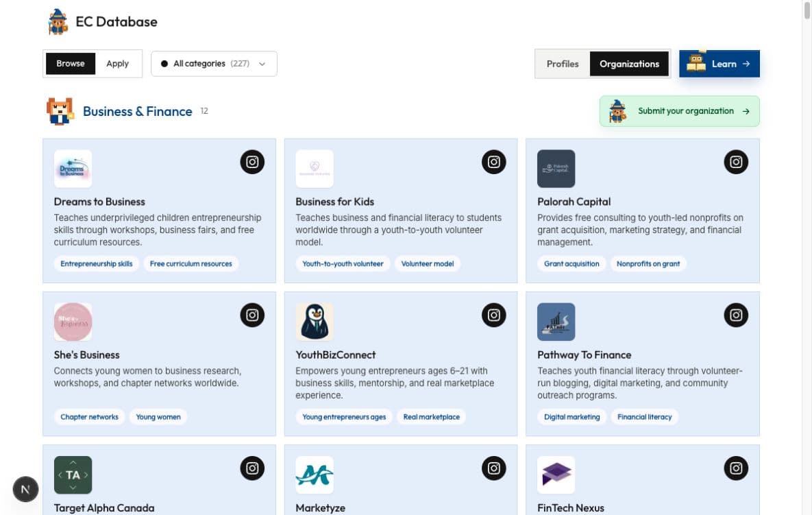Switch to the Profiles view
Image resolution: width=812 pixels, height=515 pixels.
pos(563,64)
